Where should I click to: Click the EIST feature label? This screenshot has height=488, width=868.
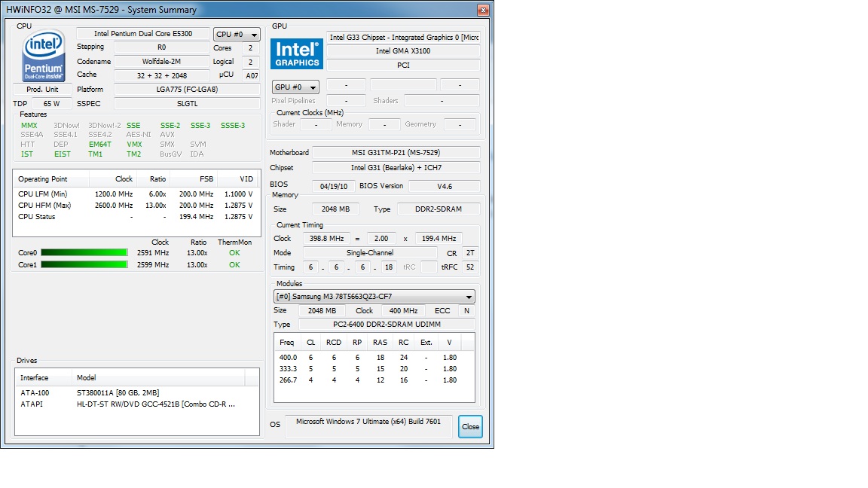(x=63, y=154)
